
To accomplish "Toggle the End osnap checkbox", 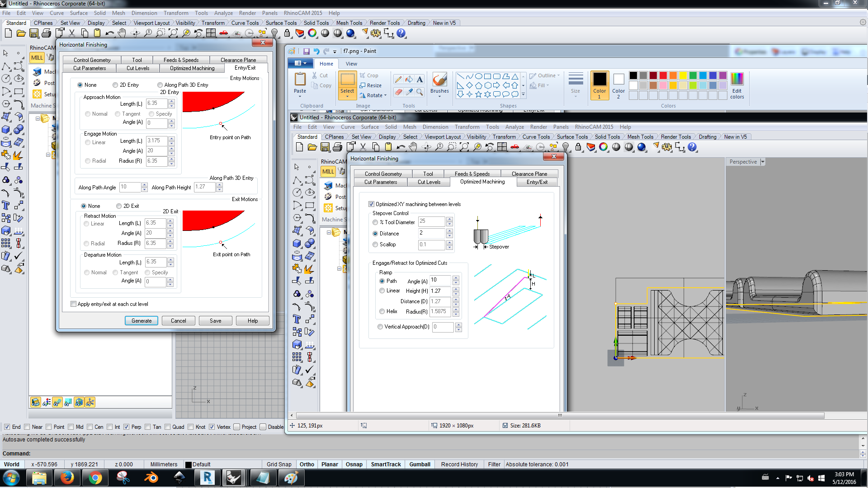I will click(x=7, y=427).
